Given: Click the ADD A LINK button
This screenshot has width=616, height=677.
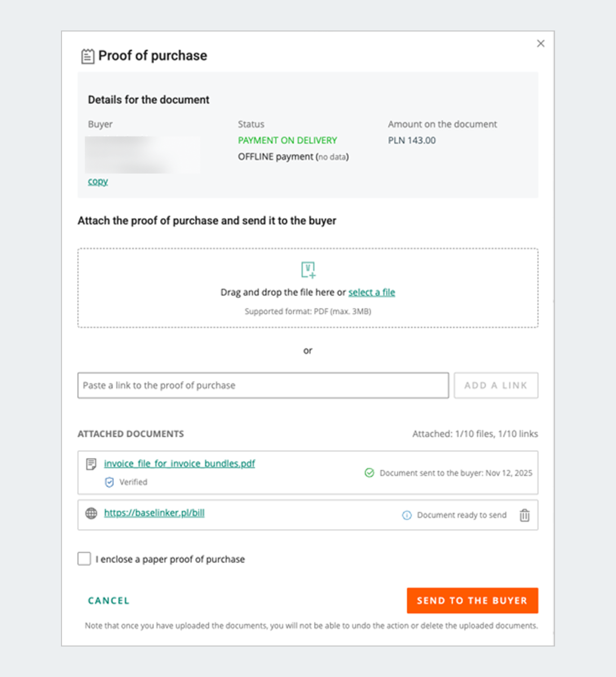Looking at the screenshot, I should [x=495, y=385].
